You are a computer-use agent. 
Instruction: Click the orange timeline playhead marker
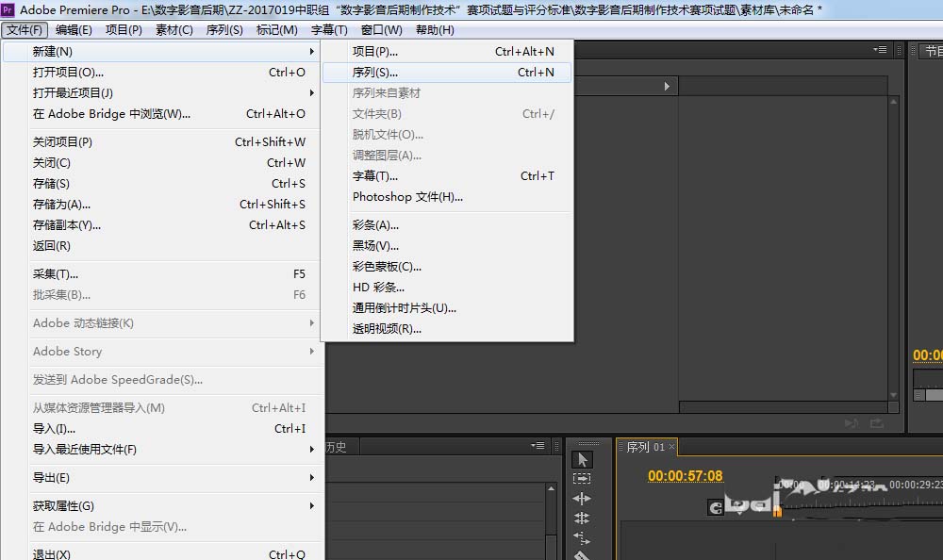pyautogui.click(x=777, y=511)
